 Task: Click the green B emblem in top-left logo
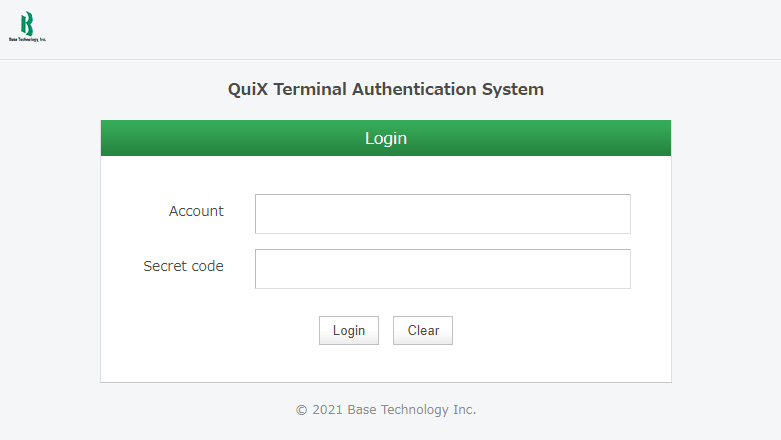click(27, 23)
